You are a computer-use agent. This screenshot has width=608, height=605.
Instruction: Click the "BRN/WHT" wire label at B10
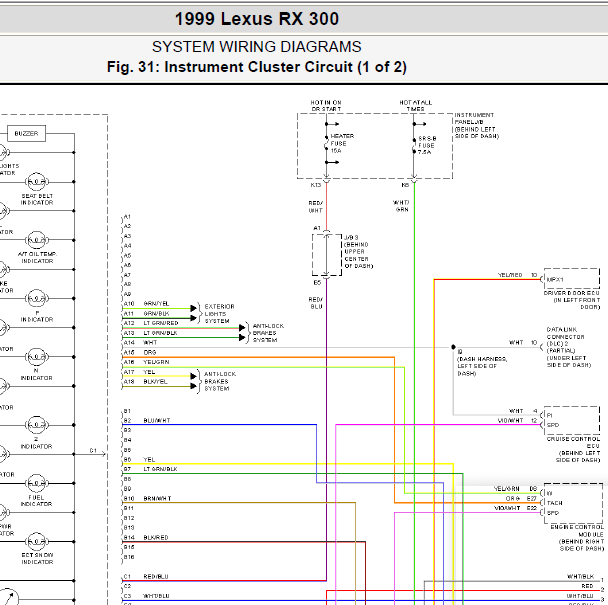point(157,498)
